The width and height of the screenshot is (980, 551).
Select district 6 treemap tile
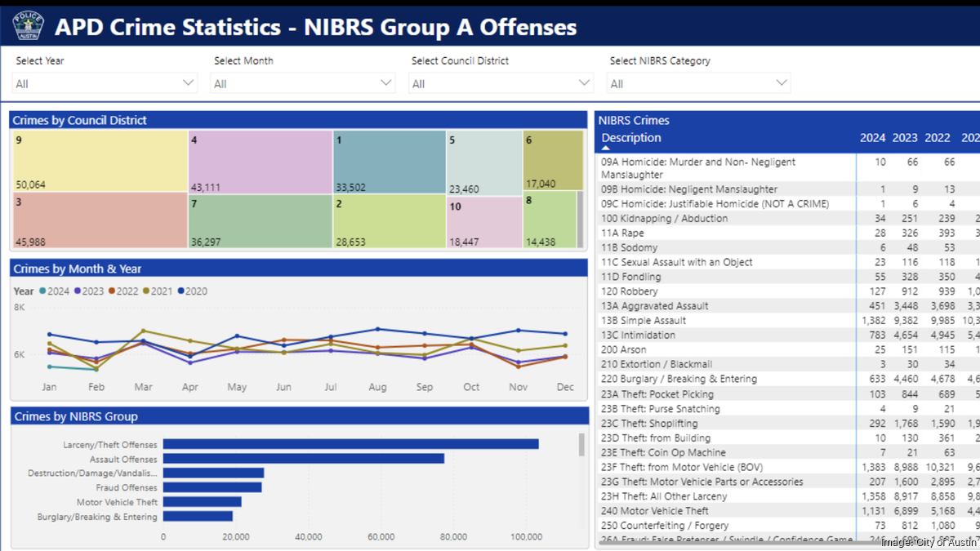click(x=553, y=160)
